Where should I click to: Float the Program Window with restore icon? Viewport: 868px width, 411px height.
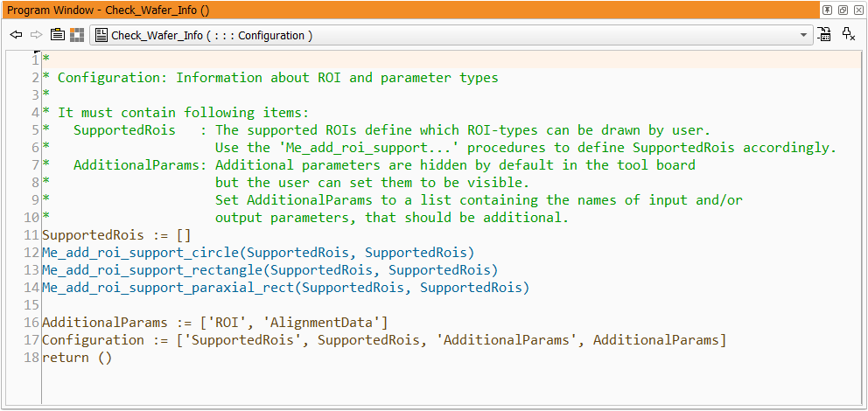pyautogui.click(x=843, y=10)
